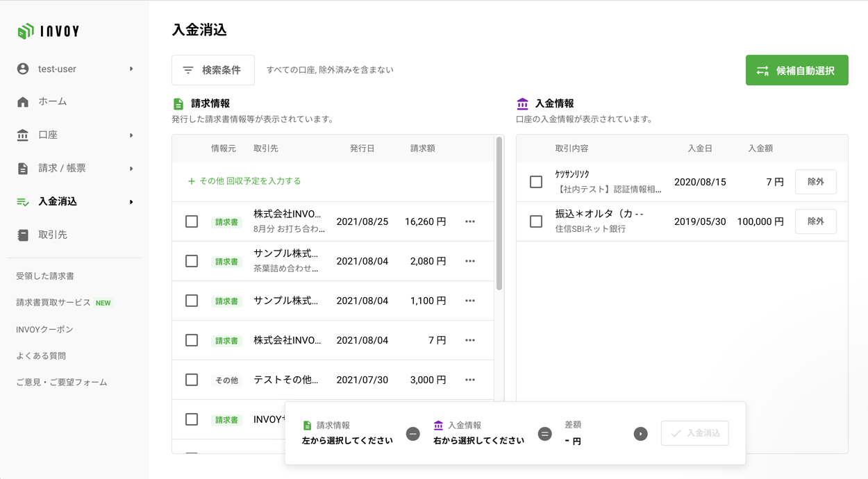
Task: Tick the 株式会社INVO 7 円 invoice checkbox
Action: pos(192,340)
